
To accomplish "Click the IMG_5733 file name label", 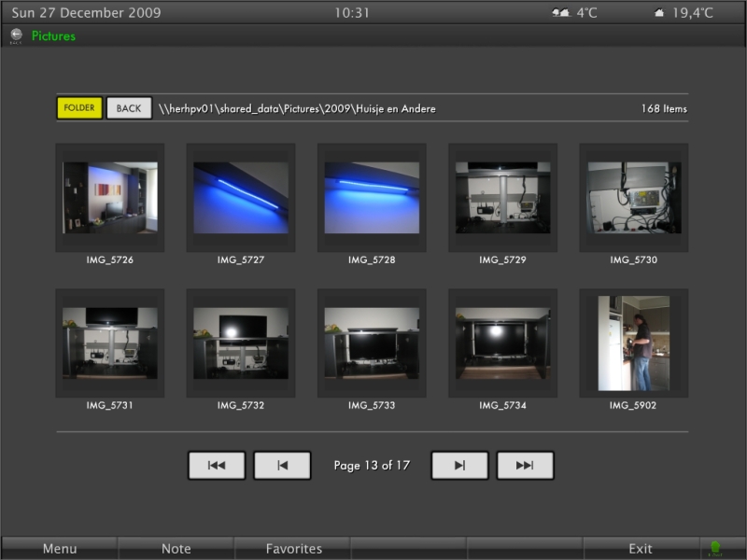I will point(372,405).
